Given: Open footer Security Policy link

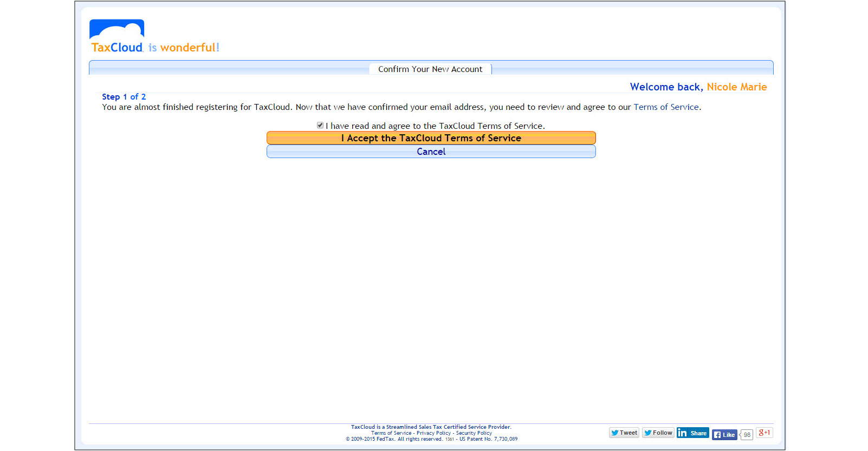Looking at the screenshot, I should click(474, 433).
